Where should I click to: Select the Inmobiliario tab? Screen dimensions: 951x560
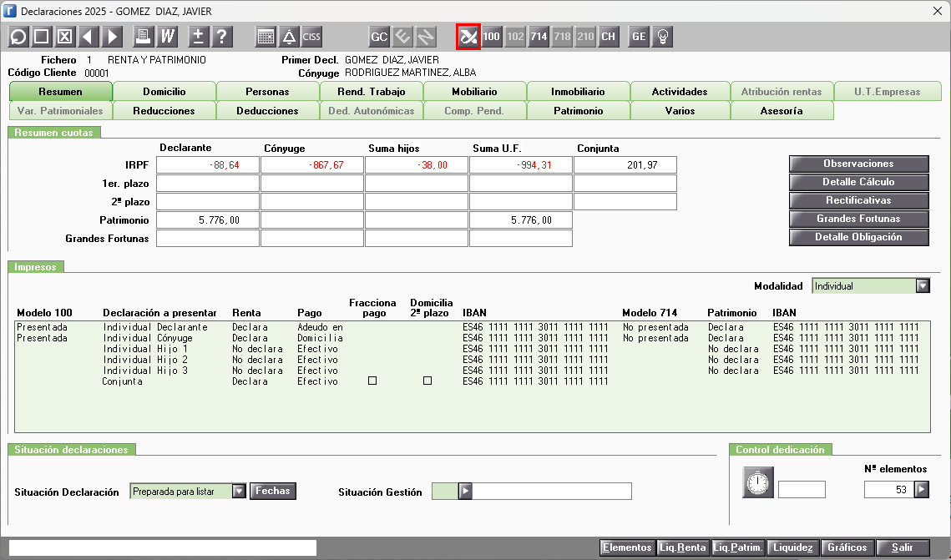pyautogui.click(x=578, y=92)
